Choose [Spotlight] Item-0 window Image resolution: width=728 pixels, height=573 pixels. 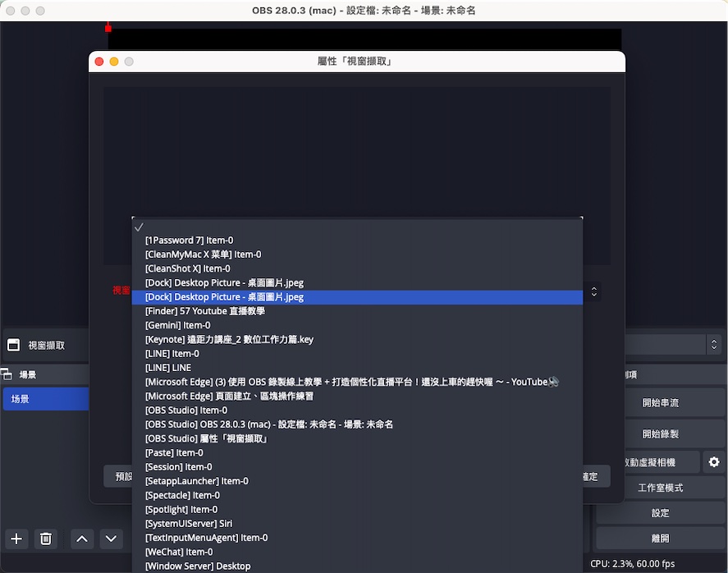click(357, 510)
